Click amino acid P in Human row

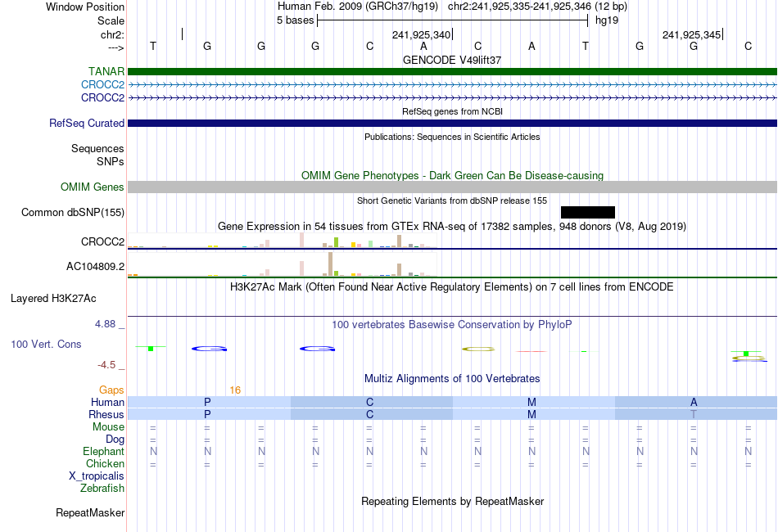[207, 402]
